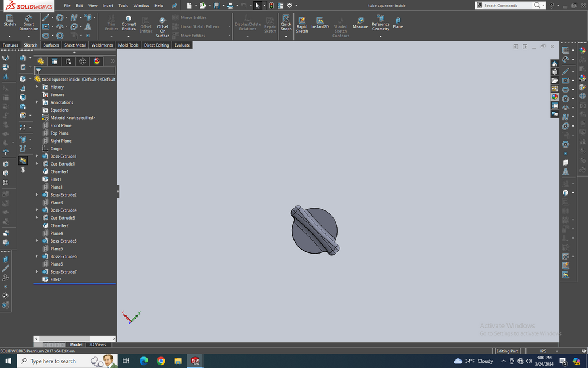This screenshot has height=368, width=588.
Task: Expand the Boss-Extrude2 feature
Action: (37, 194)
